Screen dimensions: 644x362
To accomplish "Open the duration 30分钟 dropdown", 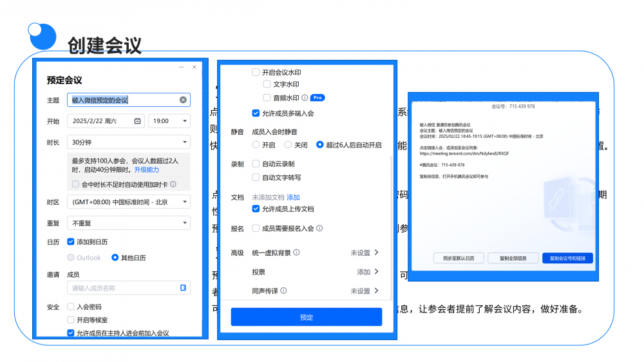I will [x=129, y=142].
